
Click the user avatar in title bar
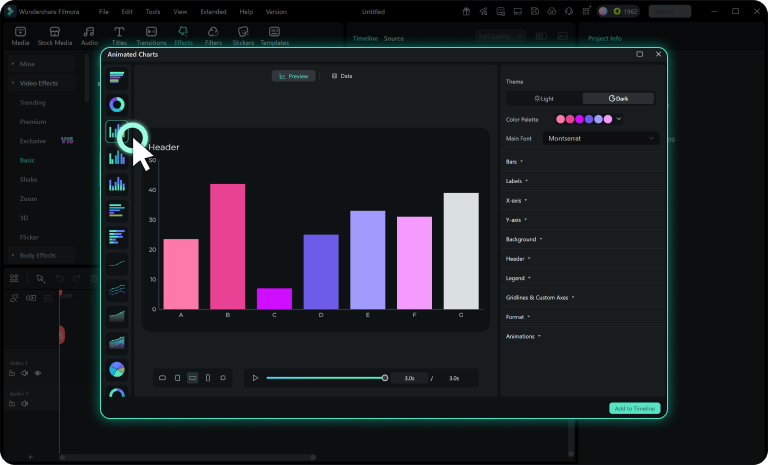pyautogui.click(x=603, y=11)
